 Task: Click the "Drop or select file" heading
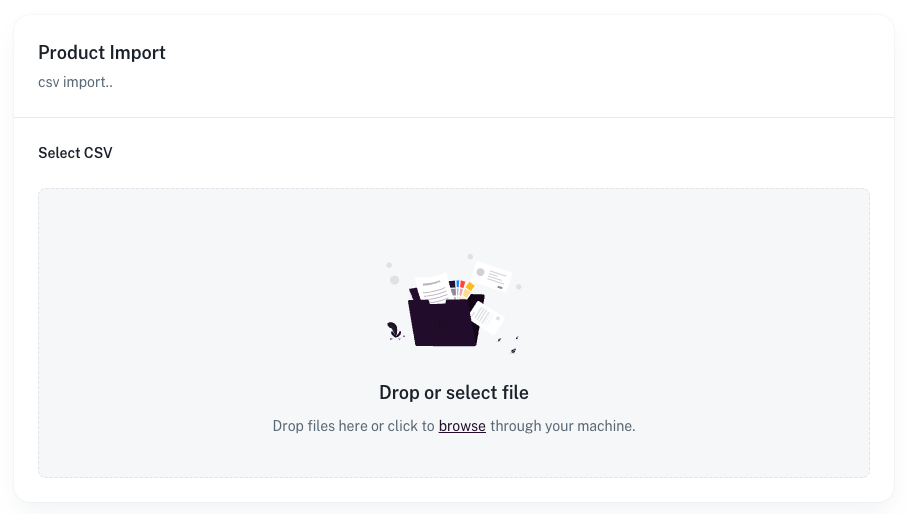(454, 393)
